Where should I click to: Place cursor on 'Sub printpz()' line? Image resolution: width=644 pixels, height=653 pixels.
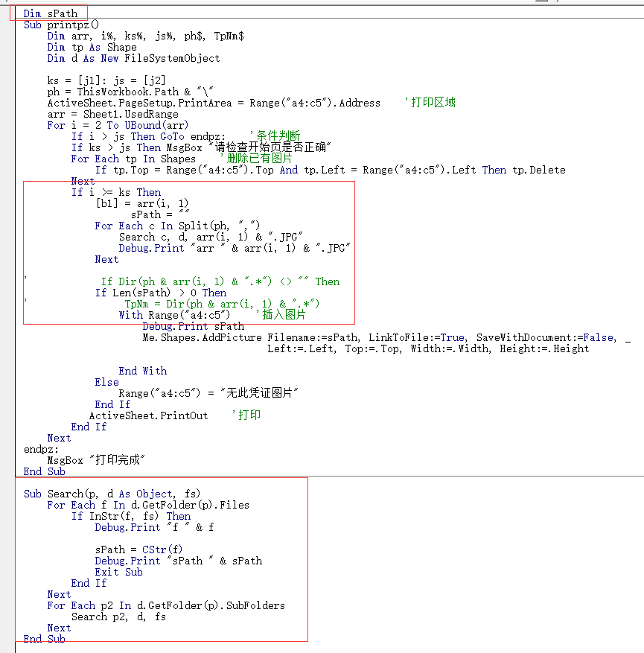[x=61, y=25]
